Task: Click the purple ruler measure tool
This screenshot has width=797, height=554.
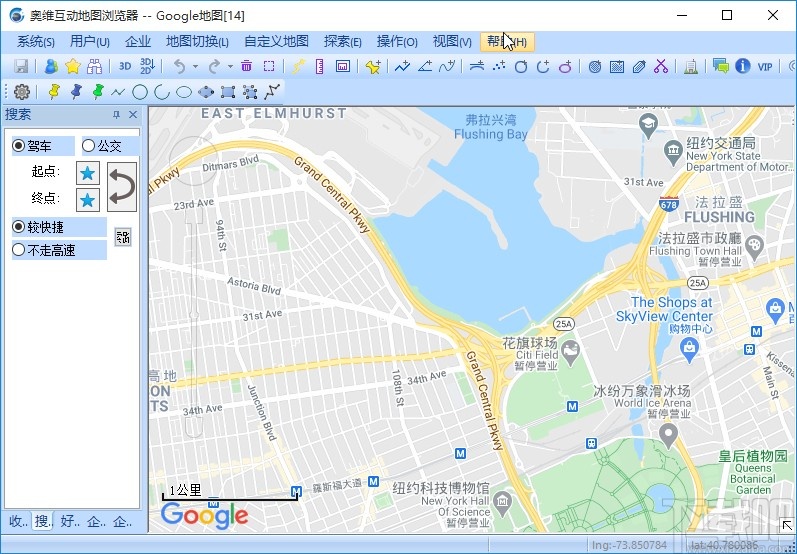Action: tap(320, 66)
